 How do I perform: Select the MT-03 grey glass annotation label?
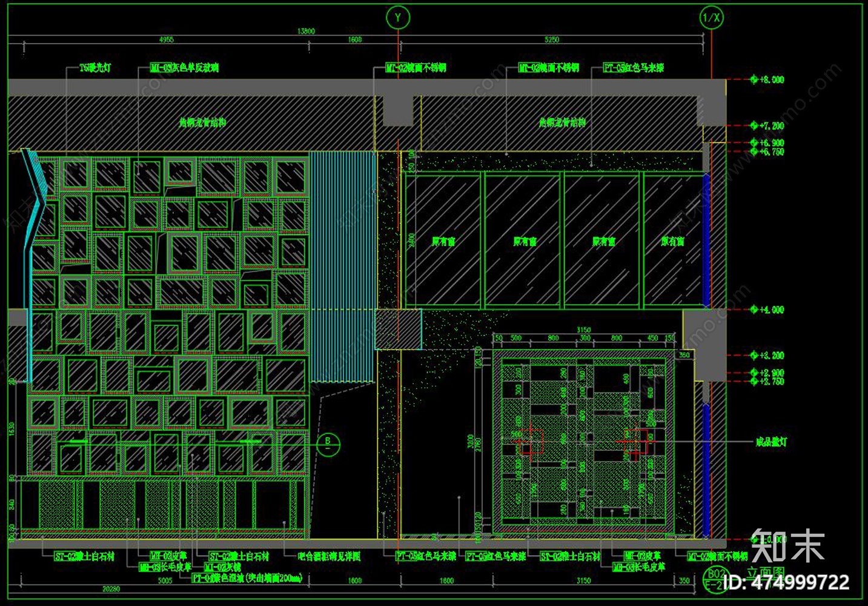pyautogui.click(x=184, y=68)
